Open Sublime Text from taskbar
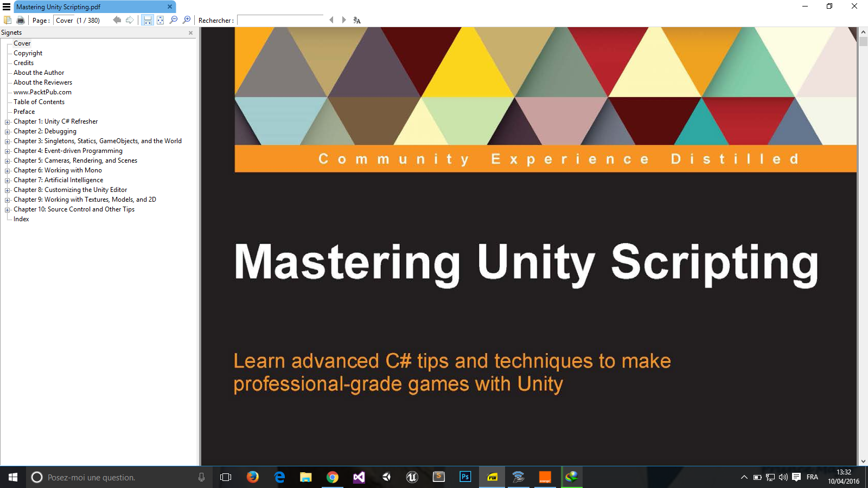Viewport: 868px width, 488px height. tap(439, 477)
